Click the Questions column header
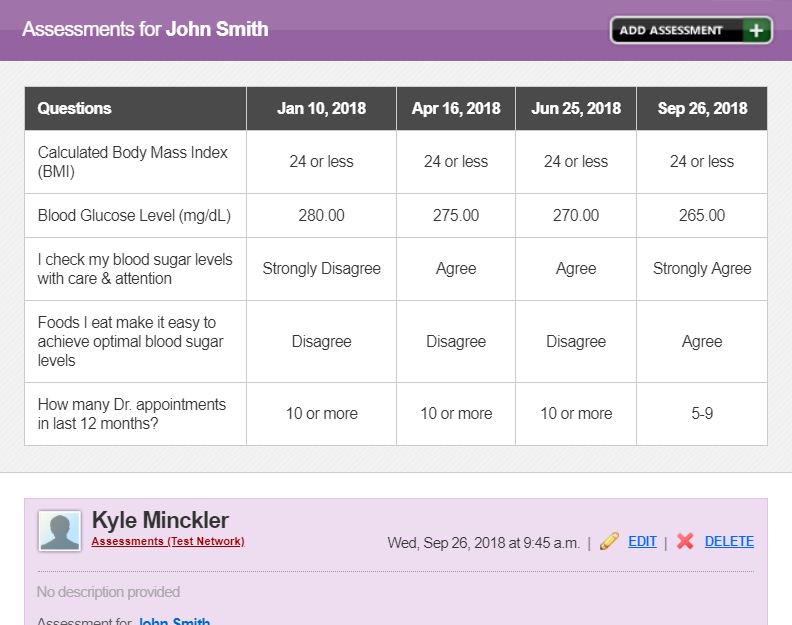Image resolution: width=792 pixels, height=625 pixels. (75, 108)
